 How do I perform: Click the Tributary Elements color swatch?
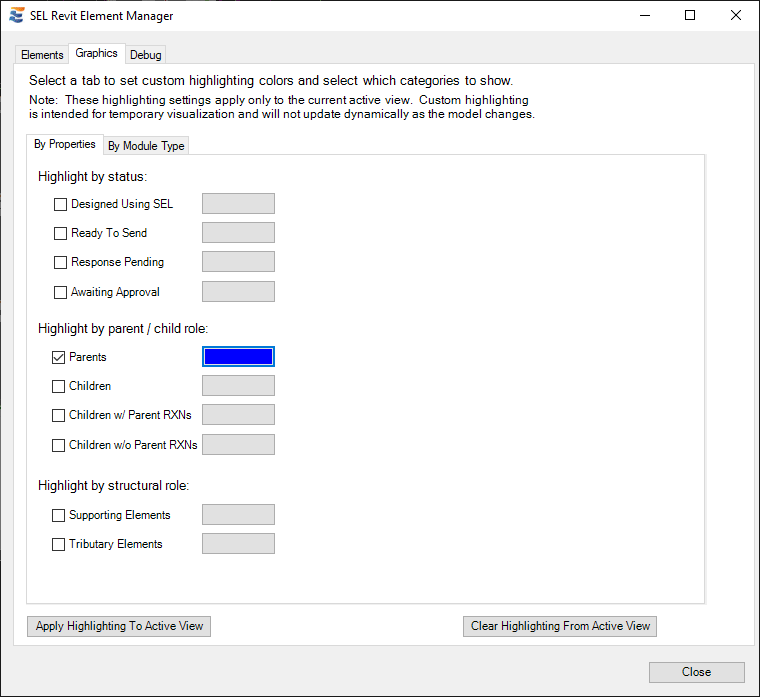click(238, 544)
